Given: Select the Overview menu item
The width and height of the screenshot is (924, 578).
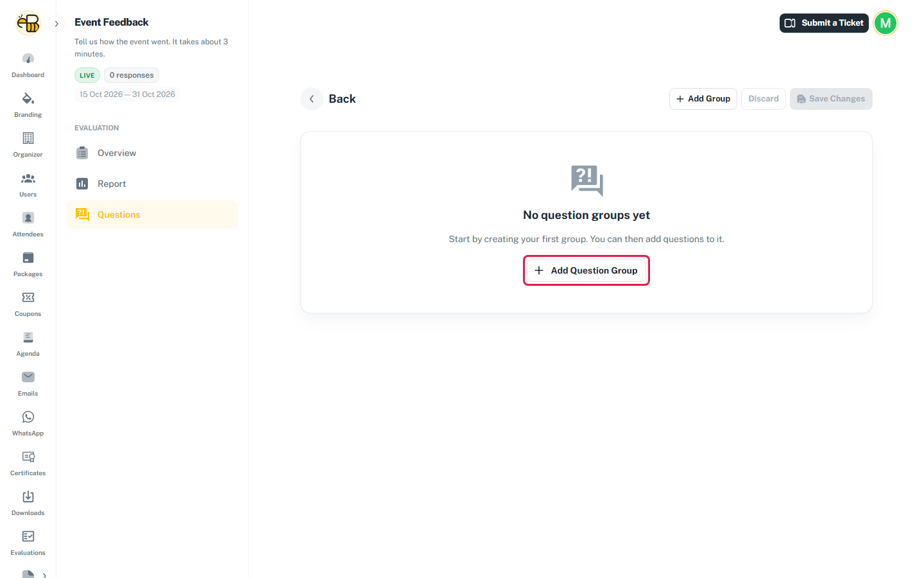Looking at the screenshot, I should click(152, 153).
